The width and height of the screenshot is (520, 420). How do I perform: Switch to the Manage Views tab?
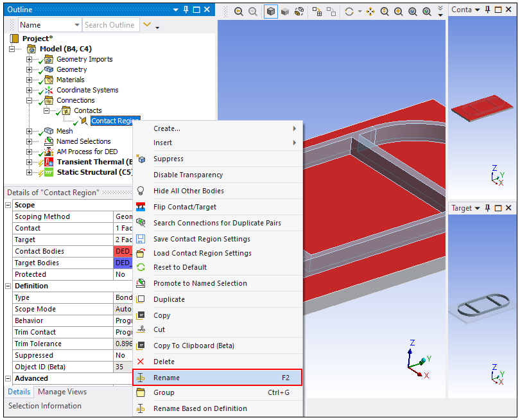[62, 392]
